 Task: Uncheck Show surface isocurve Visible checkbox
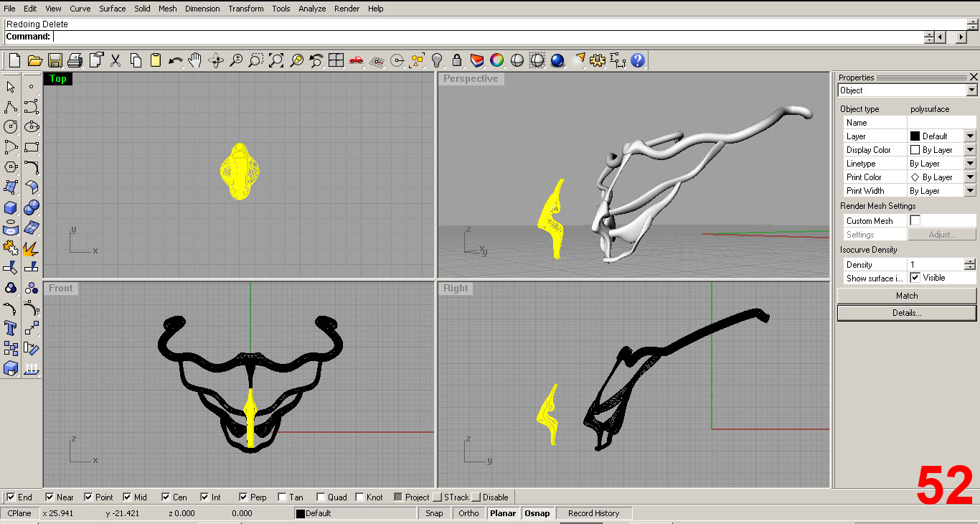[915, 278]
